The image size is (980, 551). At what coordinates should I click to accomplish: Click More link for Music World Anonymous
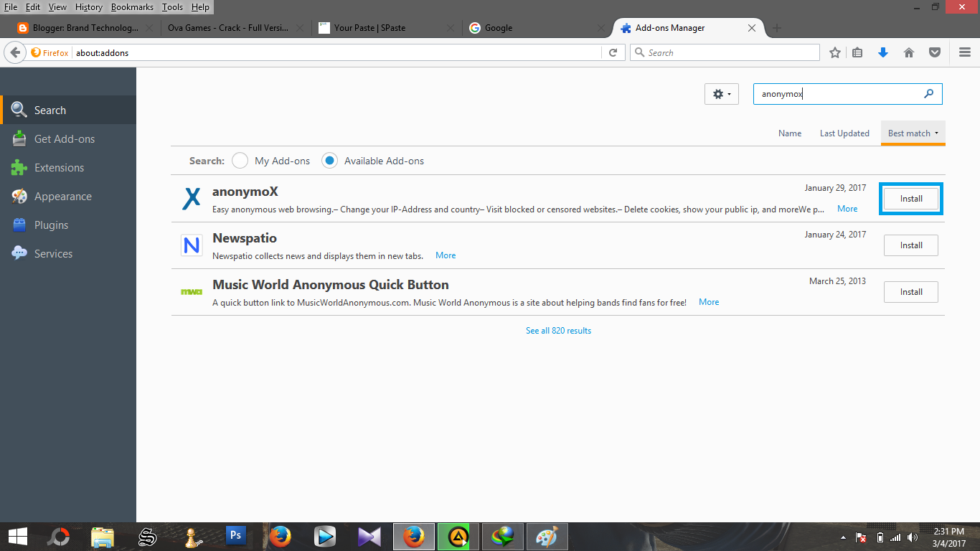click(709, 302)
